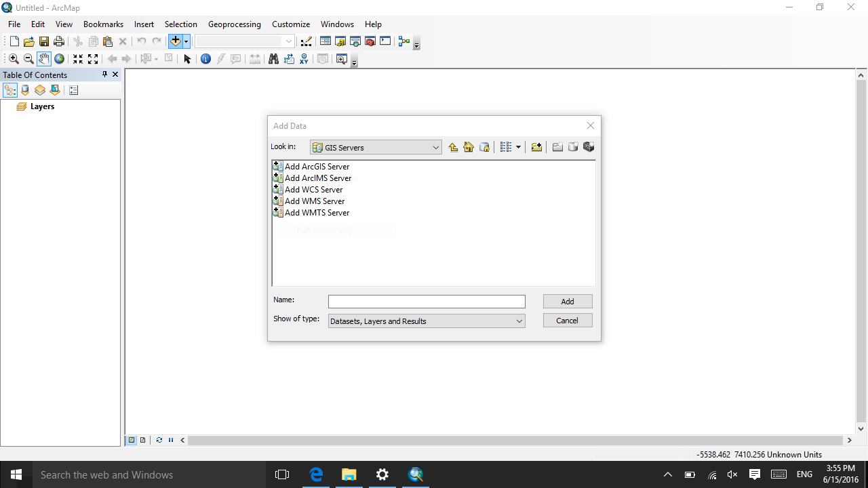Click the Fixed Zoom In arrows icon
The image size is (868, 488).
coord(78,59)
